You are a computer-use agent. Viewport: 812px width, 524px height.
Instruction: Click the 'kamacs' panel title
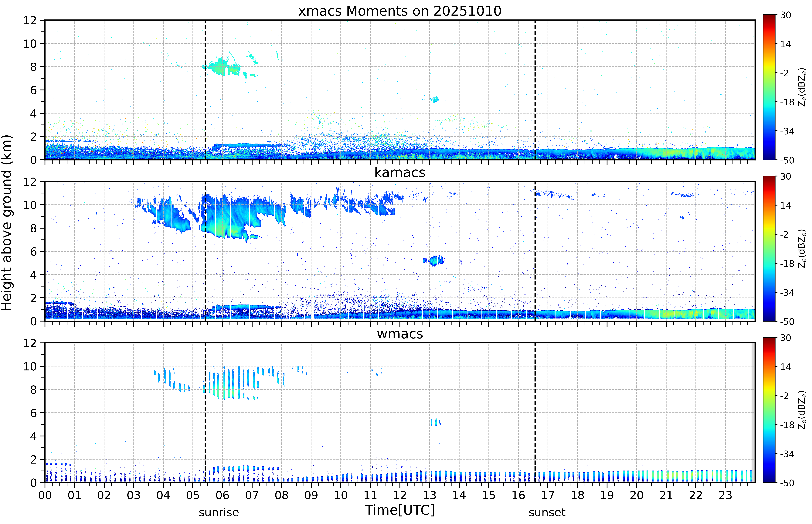click(400, 172)
